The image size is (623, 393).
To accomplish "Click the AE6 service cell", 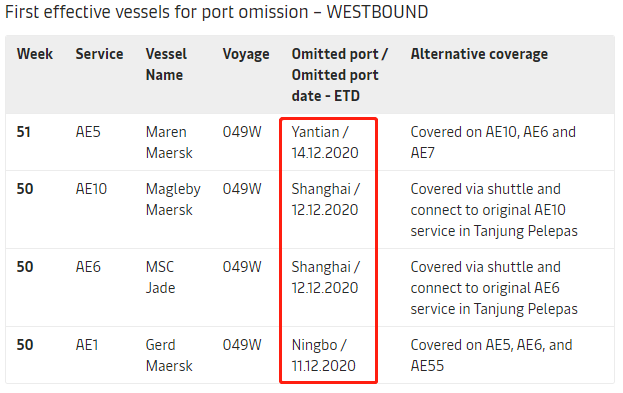I will (x=88, y=267).
